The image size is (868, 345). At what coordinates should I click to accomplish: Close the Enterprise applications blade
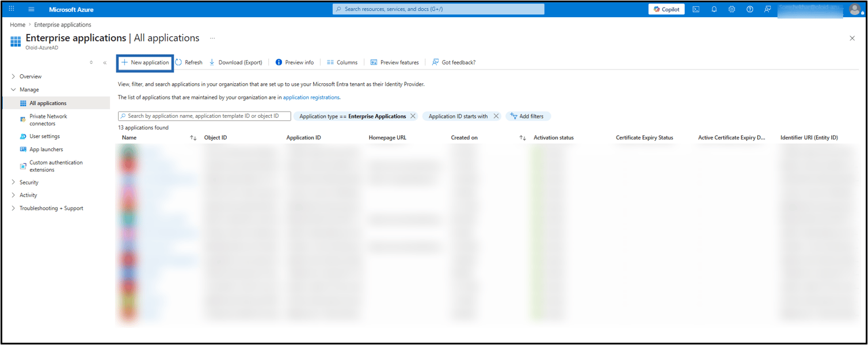point(852,38)
